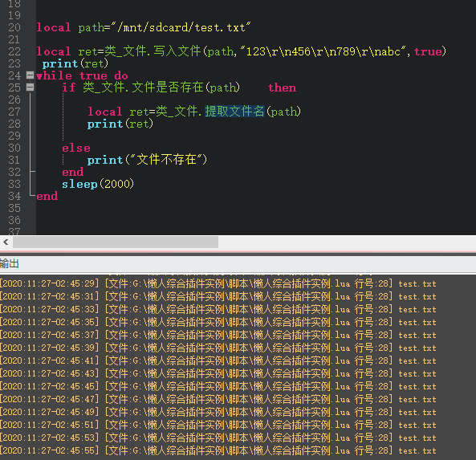
Task: Click output log entry at 02:45:31
Action: pyautogui.click(x=218, y=296)
